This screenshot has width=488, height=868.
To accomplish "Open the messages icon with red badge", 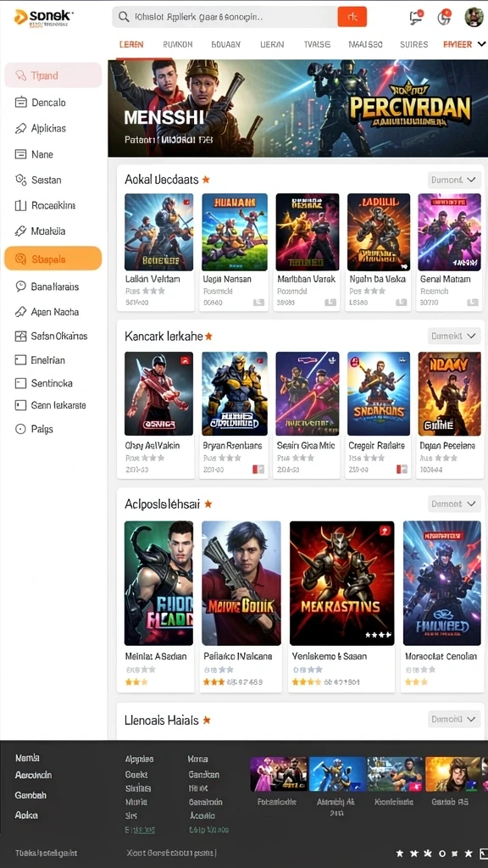I will pyautogui.click(x=415, y=17).
